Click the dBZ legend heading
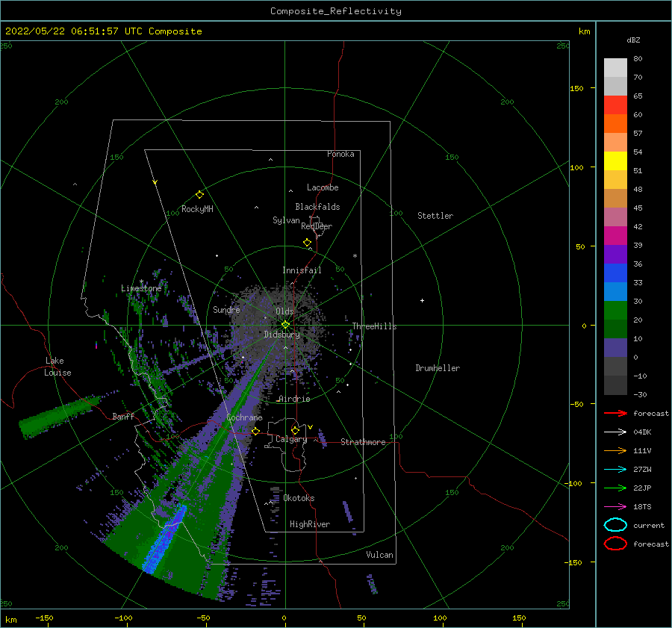Viewport: 672px width, 628px height. point(633,40)
